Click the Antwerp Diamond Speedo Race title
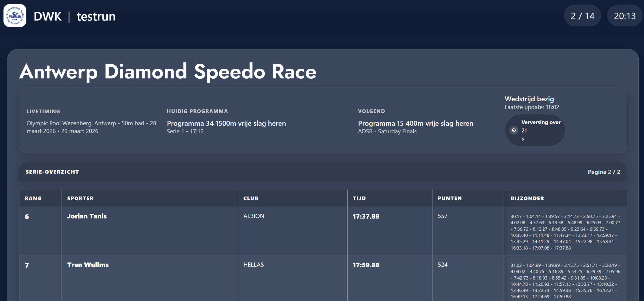This screenshot has height=301, width=644. 168,72
